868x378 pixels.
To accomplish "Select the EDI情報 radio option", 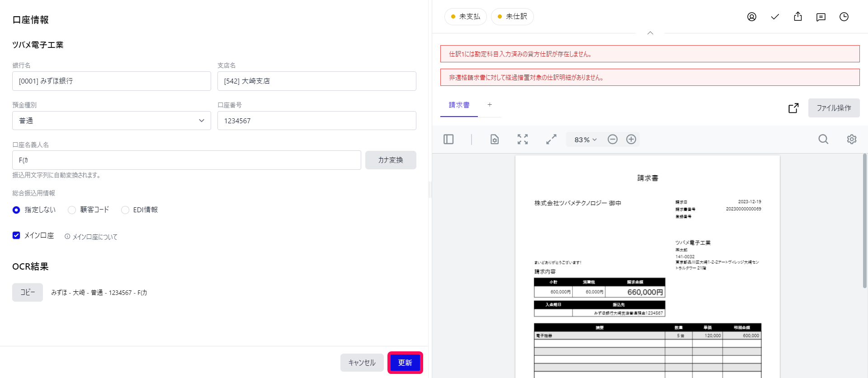I will 125,210.
